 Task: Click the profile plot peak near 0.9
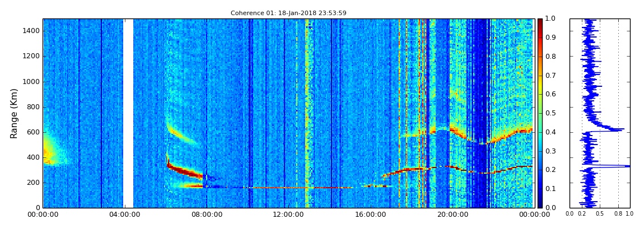(620, 129)
